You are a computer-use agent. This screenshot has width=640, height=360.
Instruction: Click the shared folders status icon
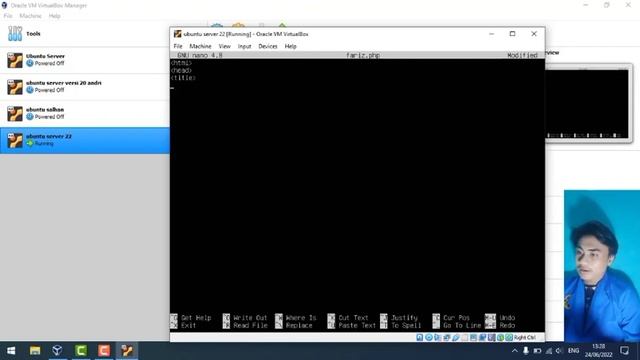click(x=464, y=338)
